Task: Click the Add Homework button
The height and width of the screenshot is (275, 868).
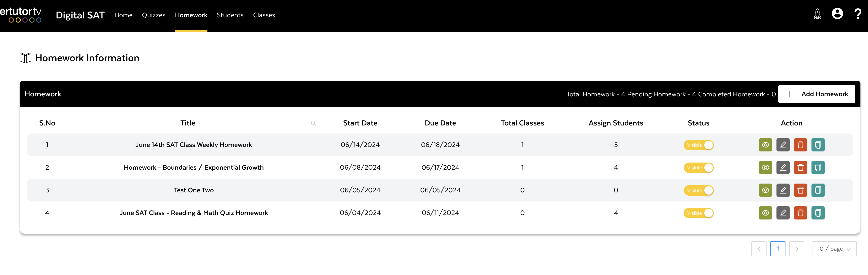Action: tap(816, 94)
